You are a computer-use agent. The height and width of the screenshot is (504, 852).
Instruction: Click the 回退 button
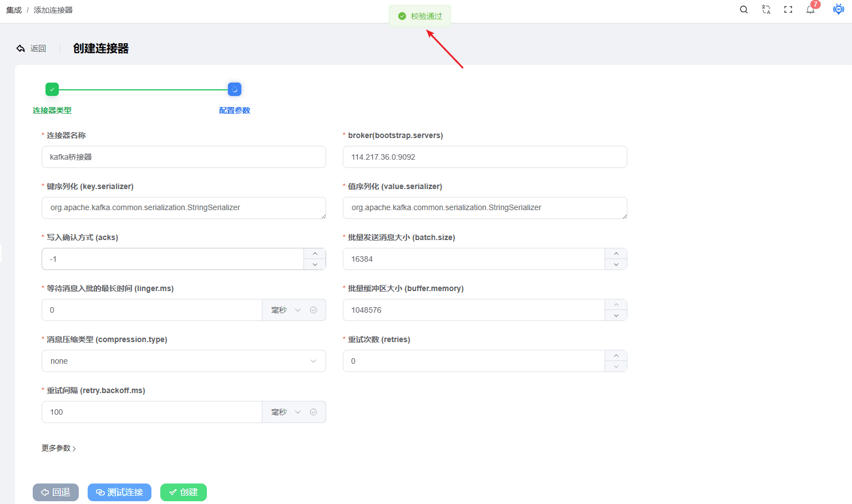tap(55, 492)
